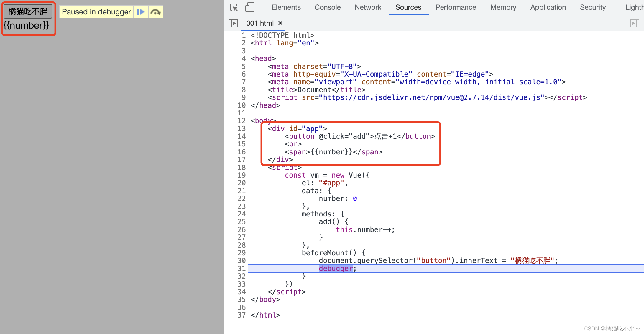This screenshot has height=334, width=644.
Task: Open the Network tab
Action: (368, 7)
